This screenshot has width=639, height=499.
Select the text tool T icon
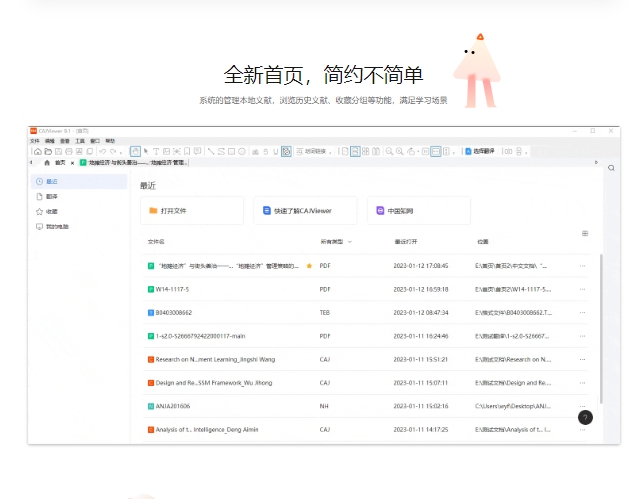[156, 151]
